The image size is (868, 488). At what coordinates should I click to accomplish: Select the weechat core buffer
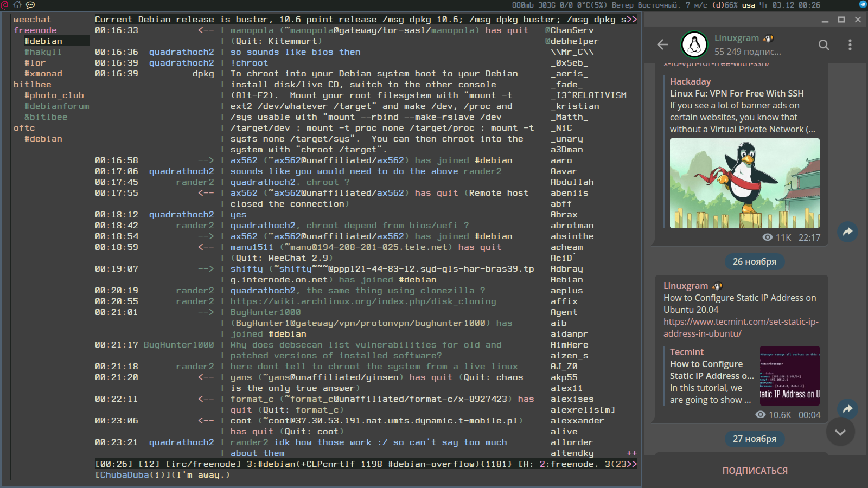coord(32,20)
